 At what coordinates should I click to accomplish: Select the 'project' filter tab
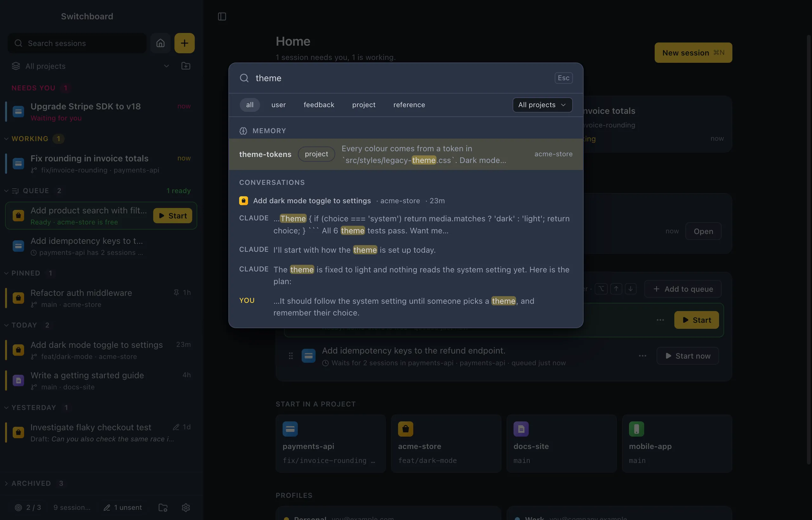[x=364, y=105]
